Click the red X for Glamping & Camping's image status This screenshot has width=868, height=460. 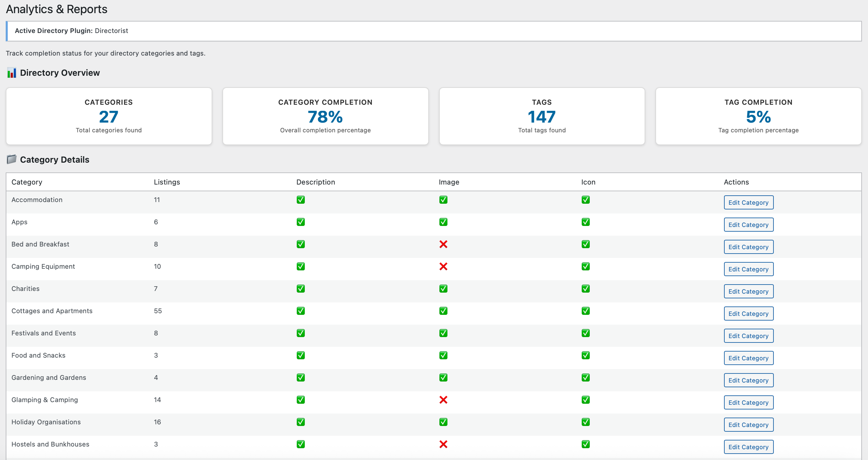(443, 400)
